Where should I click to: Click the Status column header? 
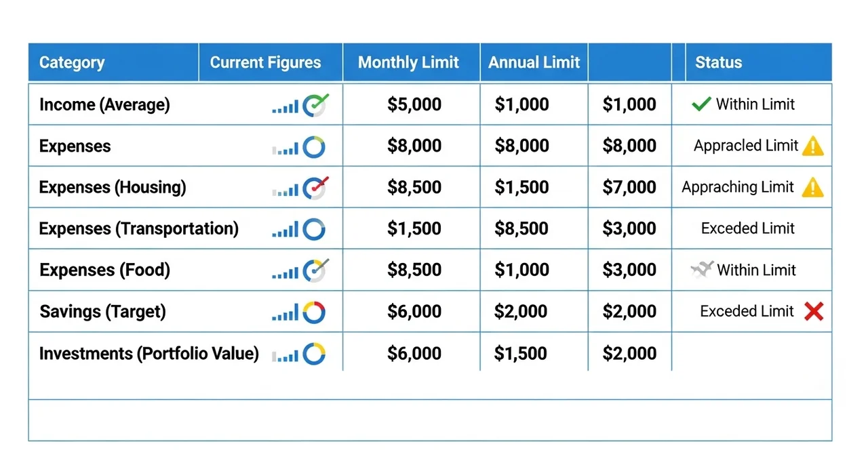(x=718, y=63)
